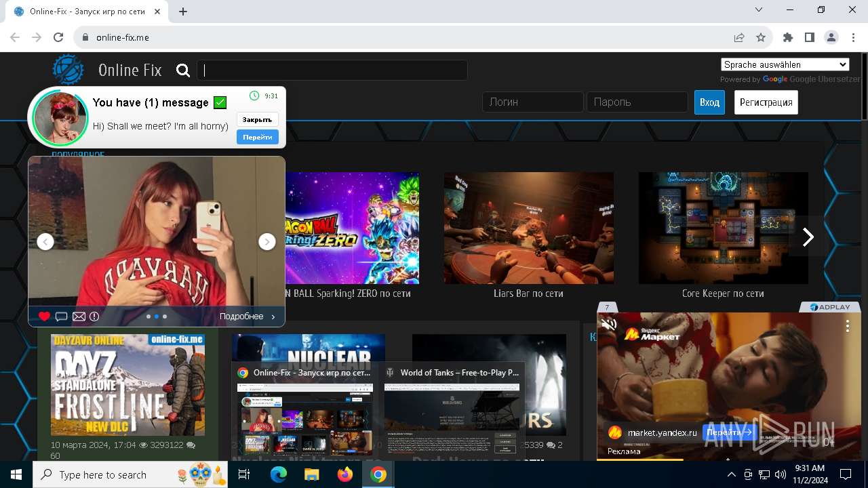Switch to Online-Fix window preview in taskbar
Image resolution: width=868 pixels, height=488 pixels.
[x=305, y=411]
